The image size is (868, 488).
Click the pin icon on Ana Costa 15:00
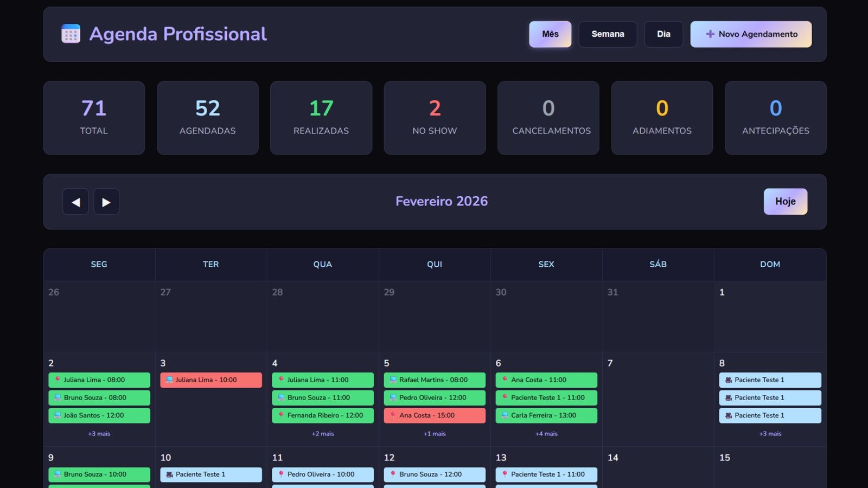pyautogui.click(x=393, y=415)
